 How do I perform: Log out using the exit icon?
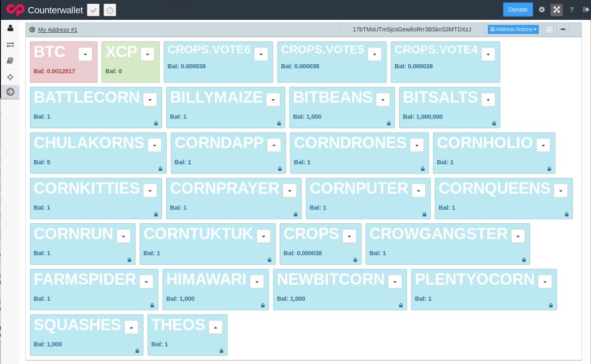pyautogui.click(x=586, y=9)
